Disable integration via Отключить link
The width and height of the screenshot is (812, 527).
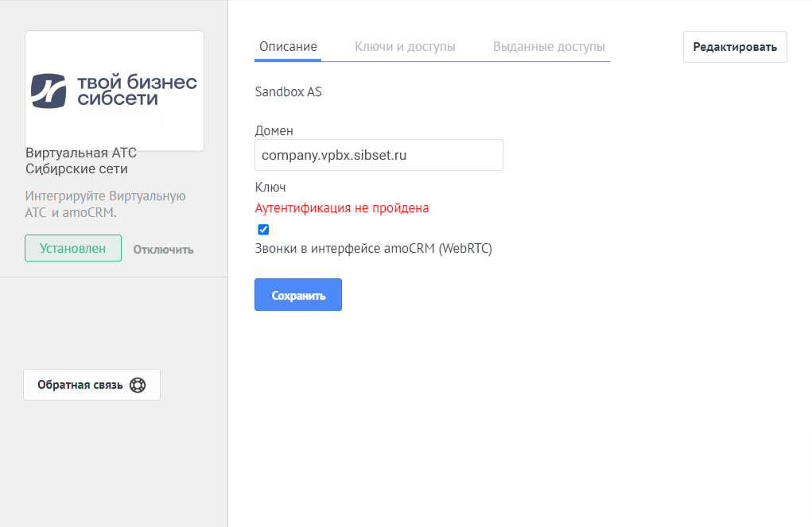[163, 250]
